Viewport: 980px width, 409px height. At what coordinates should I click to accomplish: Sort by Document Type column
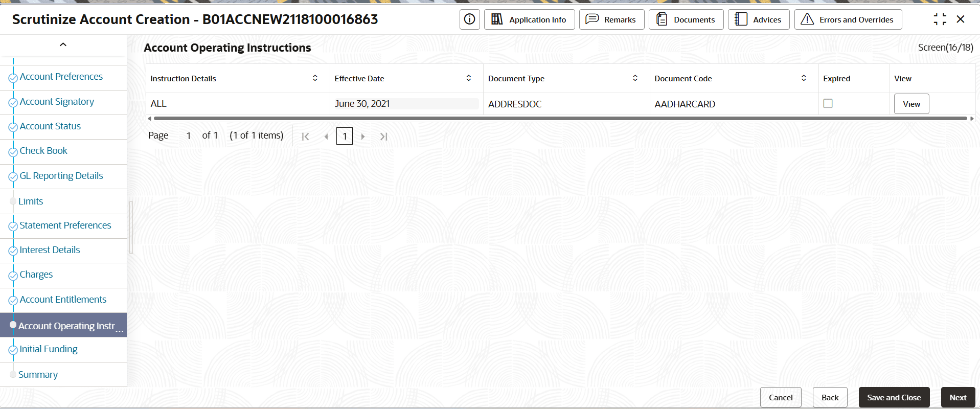pyautogui.click(x=635, y=78)
